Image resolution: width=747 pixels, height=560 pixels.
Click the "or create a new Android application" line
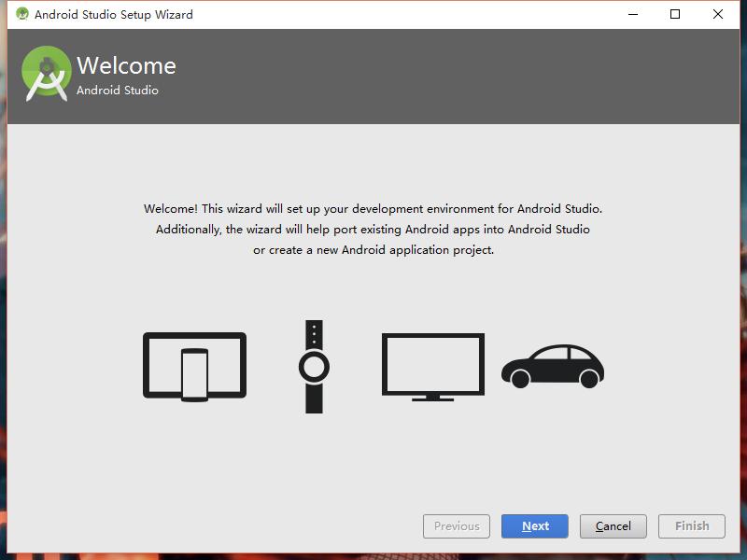coord(373,250)
